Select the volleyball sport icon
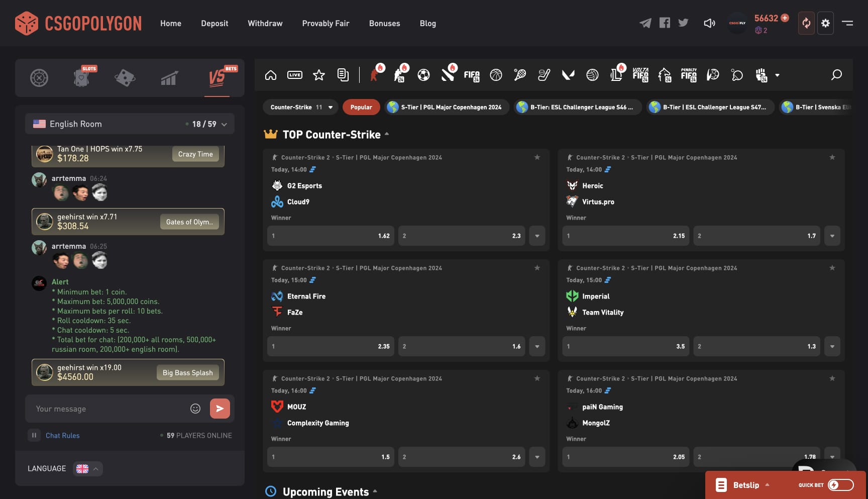 pyautogui.click(x=592, y=75)
